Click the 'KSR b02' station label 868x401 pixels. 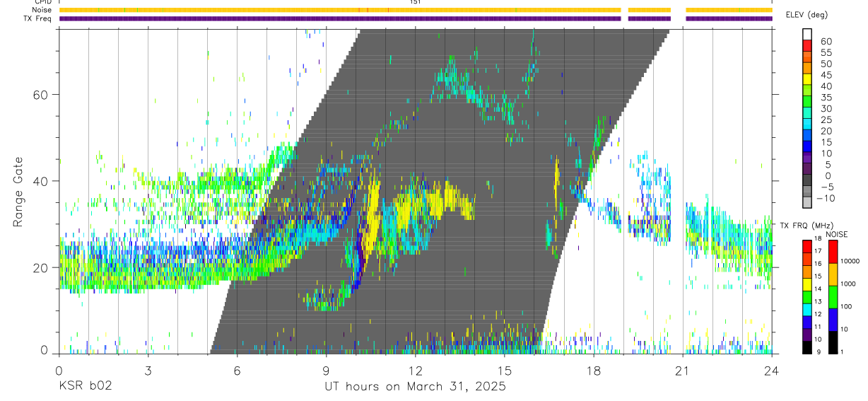point(85,387)
